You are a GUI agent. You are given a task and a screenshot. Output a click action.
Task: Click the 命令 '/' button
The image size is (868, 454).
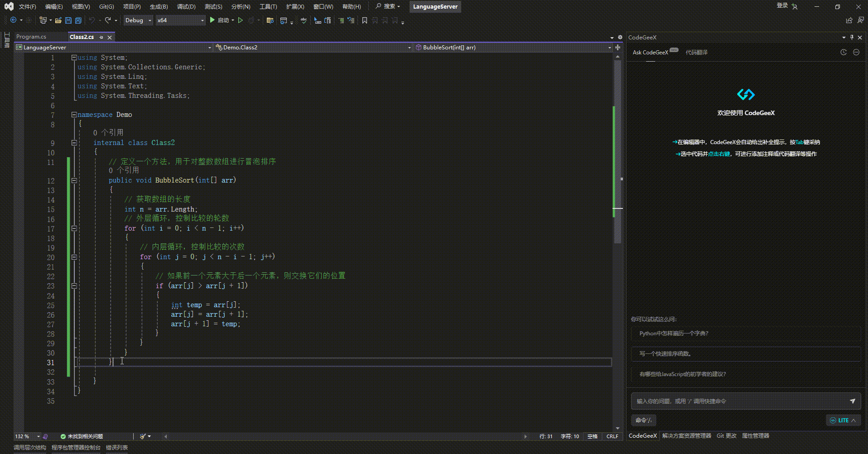(643, 420)
